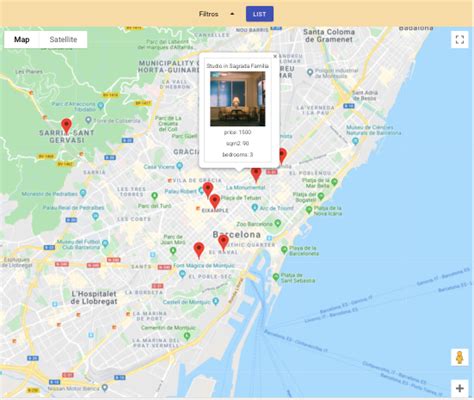474x400 pixels.
Task: Select Castell de Montjuïc pin
Action: [x=216, y=302]
